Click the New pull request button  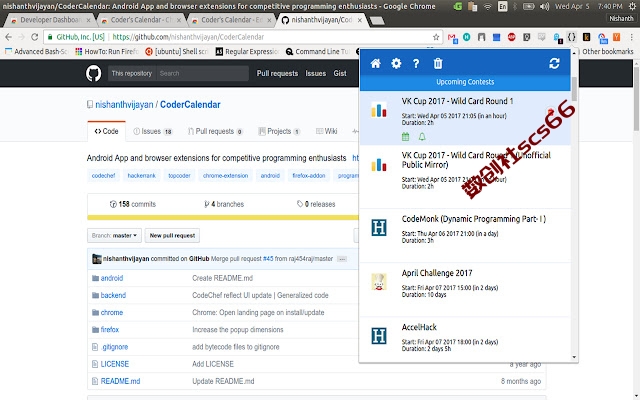click(x=172, y=236)
